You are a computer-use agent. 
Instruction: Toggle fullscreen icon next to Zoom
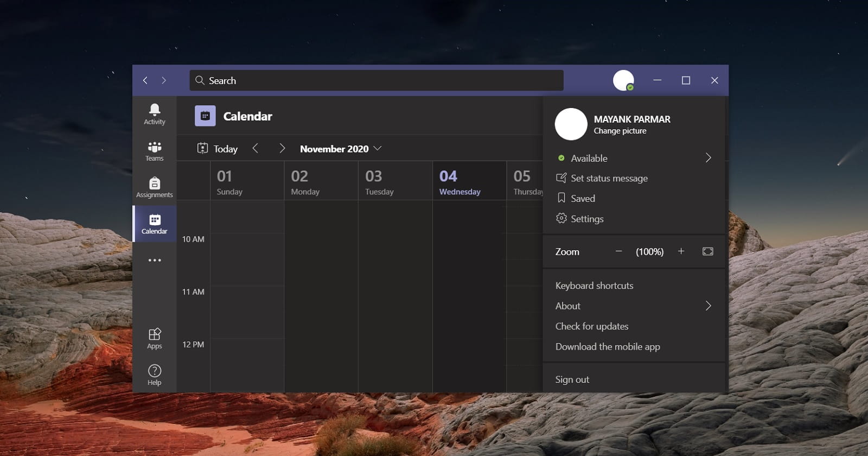point(708,251)
